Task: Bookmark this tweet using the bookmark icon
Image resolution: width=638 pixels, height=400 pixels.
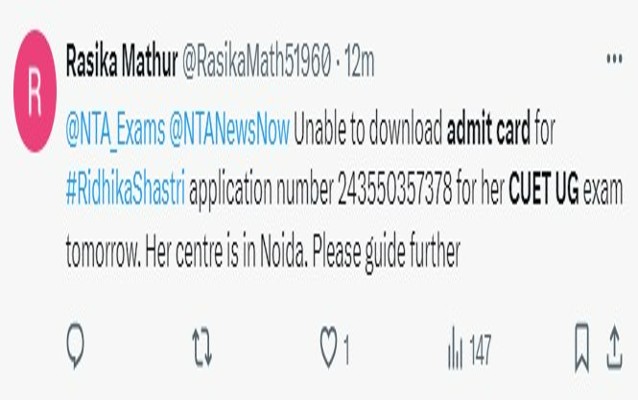Action: (582, 347)
